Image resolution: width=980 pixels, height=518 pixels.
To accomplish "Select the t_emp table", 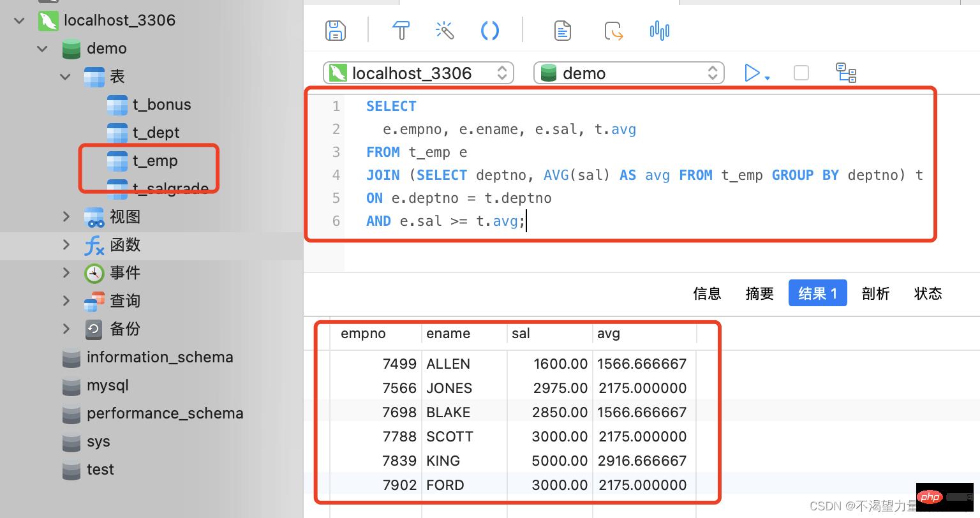I will [x=155, y=161].
